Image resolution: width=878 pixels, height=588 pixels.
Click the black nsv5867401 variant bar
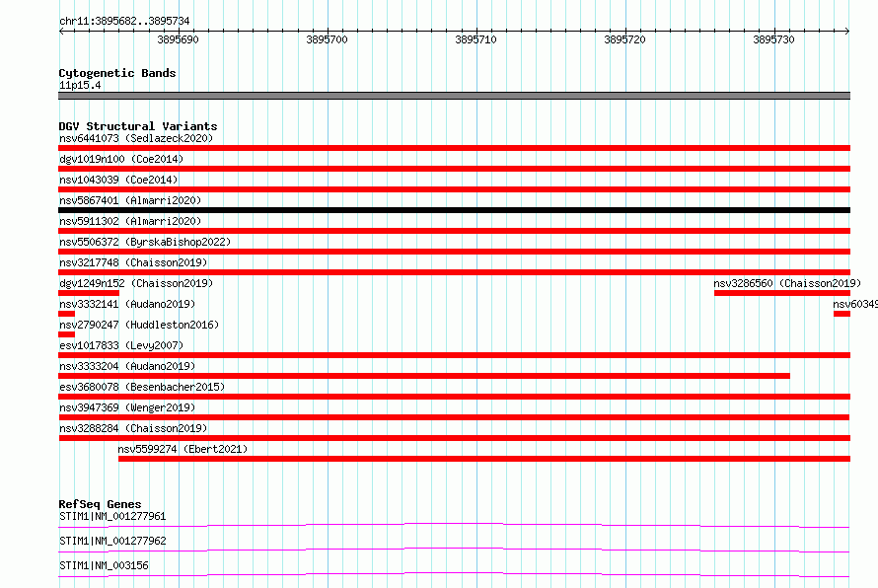coord(454,210)
